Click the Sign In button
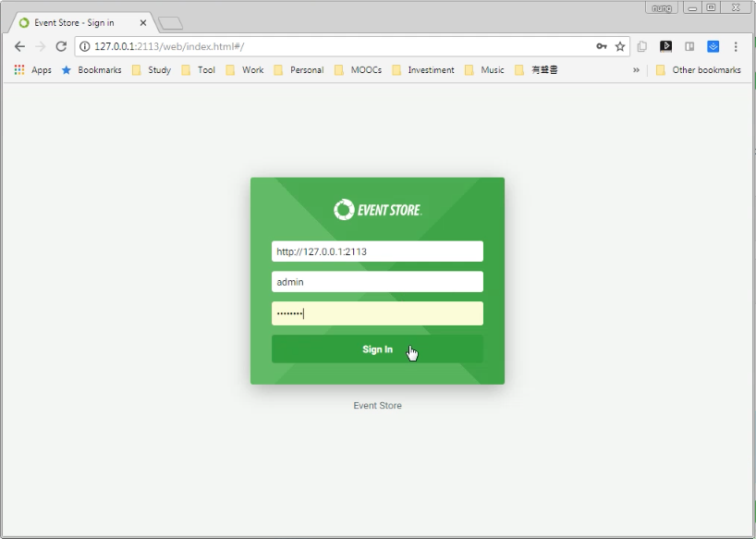Image resolution: width=756 pixels, height=539 pixels. (377, 349)
